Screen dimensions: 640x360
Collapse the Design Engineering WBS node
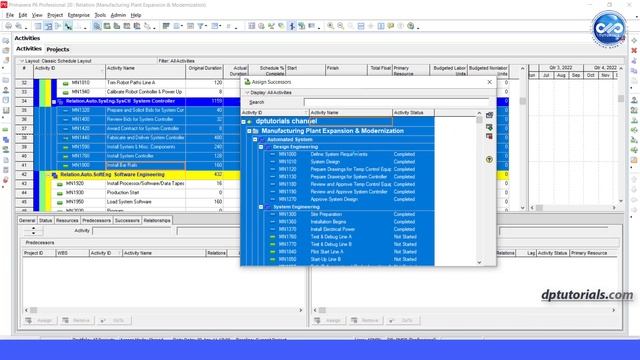261,147
